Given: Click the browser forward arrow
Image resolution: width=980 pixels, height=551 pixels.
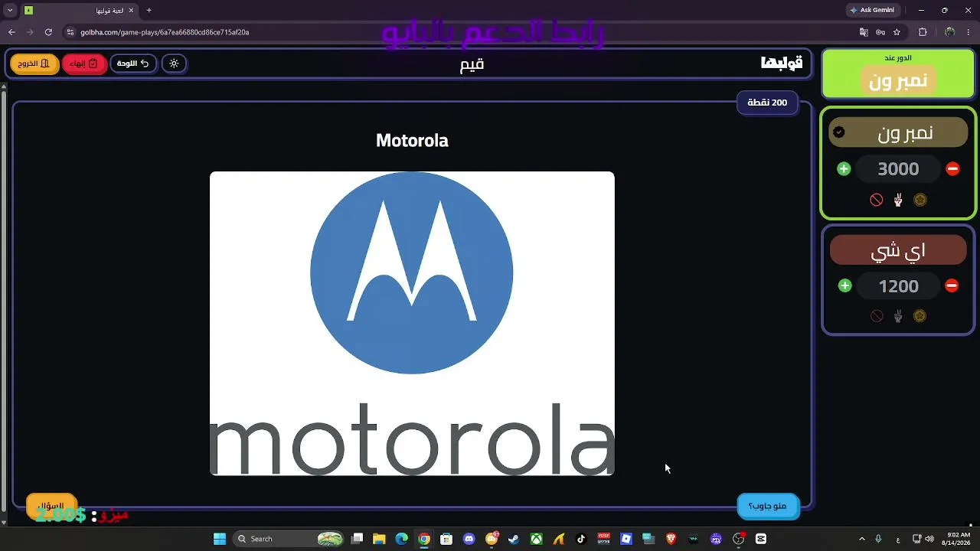Looking at the screenshot, I should (30, 32).
